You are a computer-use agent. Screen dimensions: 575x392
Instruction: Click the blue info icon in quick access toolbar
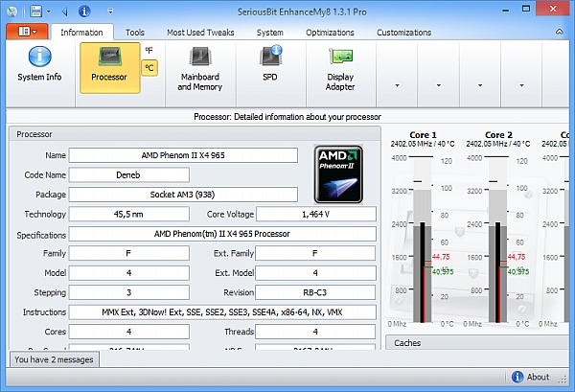[x=84, y=11]
